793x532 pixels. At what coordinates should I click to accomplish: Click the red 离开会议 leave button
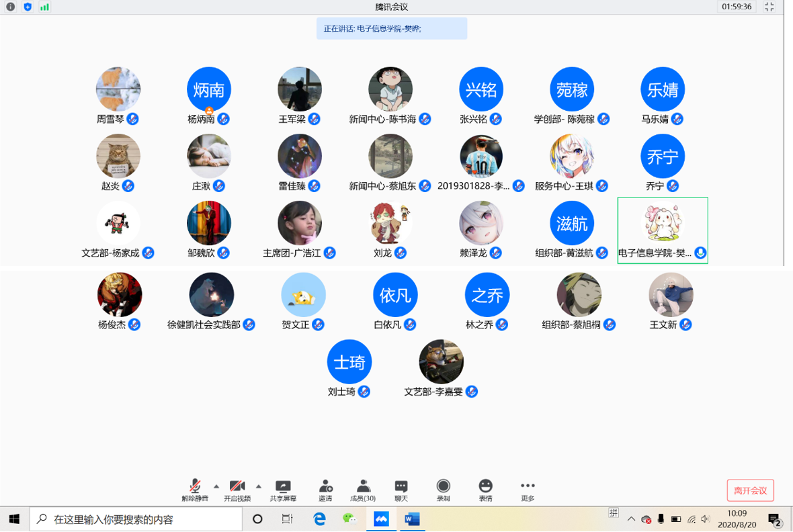tap(750, 490)
